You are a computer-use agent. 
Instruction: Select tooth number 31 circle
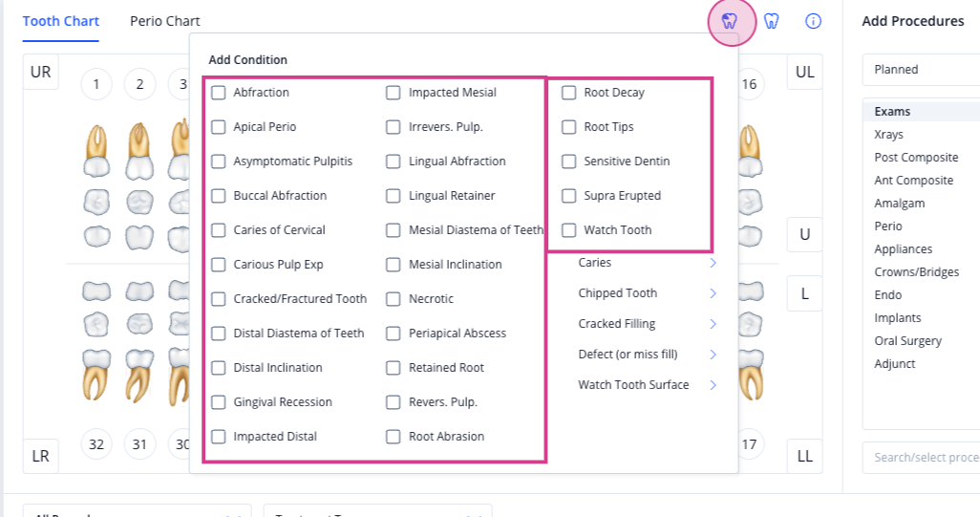click(139, 444)
